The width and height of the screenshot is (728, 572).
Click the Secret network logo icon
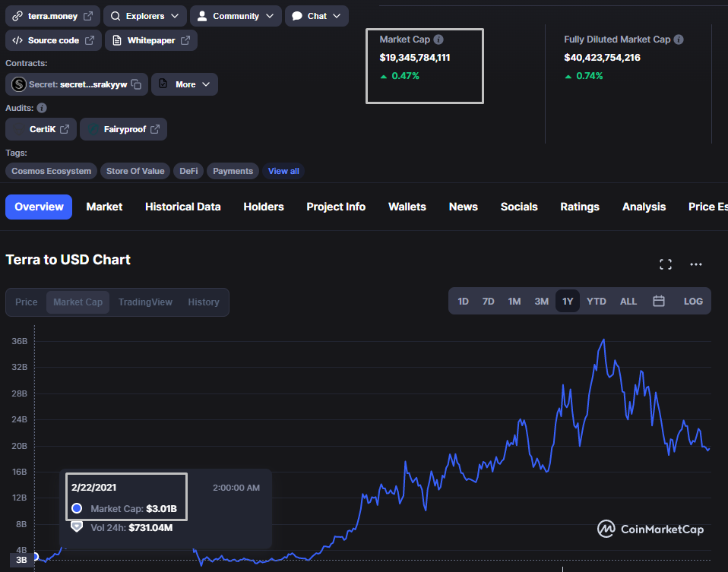click(19, 84)
